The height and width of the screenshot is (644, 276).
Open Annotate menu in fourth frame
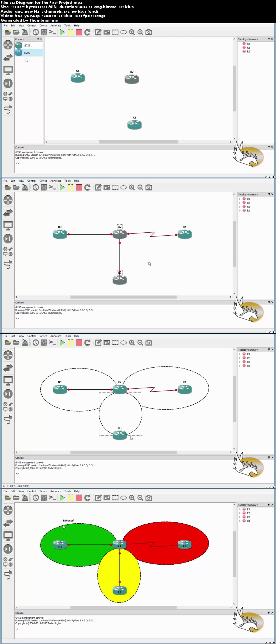click(x=56, y=491)
